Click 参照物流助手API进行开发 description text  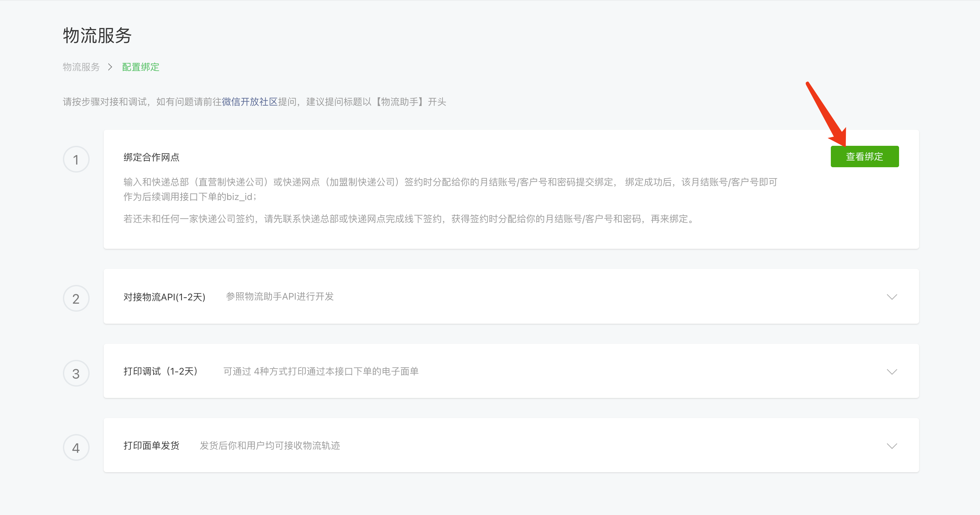coord(280,296)
